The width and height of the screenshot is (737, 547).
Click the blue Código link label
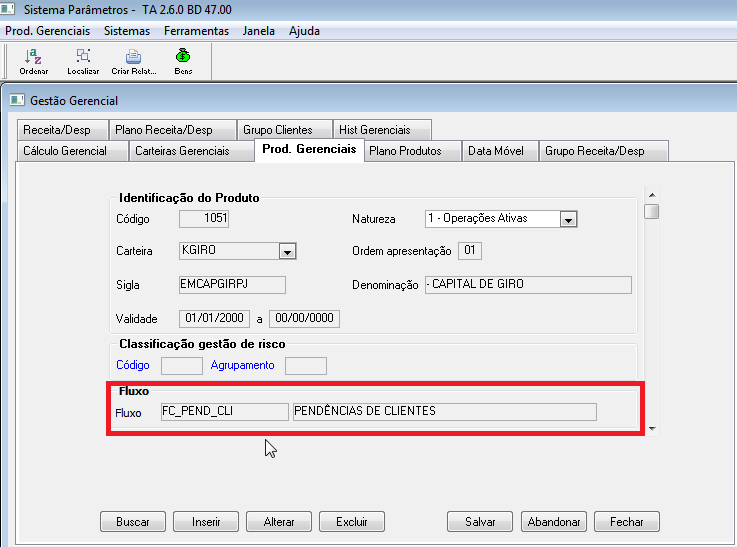(x=133, y=365)
